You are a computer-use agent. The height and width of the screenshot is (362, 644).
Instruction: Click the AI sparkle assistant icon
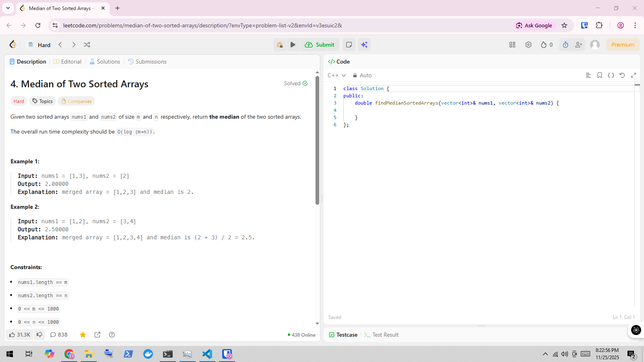364,45
